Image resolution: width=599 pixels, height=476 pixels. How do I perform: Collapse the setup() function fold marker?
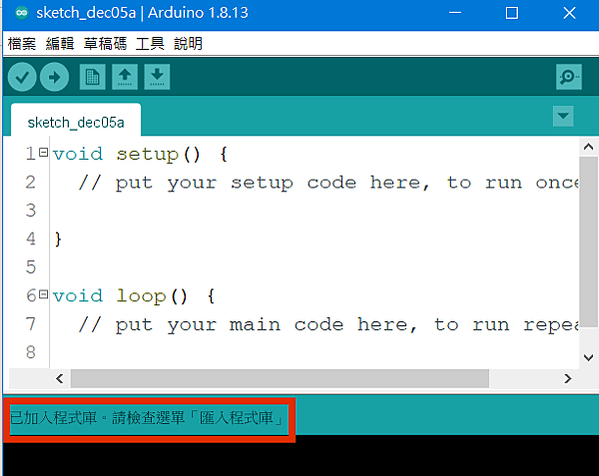tap(44, 152)
